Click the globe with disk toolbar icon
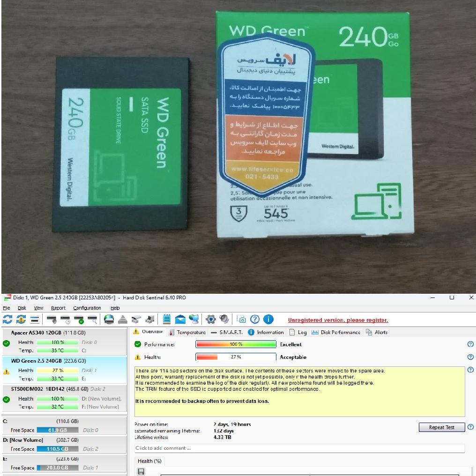 click(x=109, y=320)
